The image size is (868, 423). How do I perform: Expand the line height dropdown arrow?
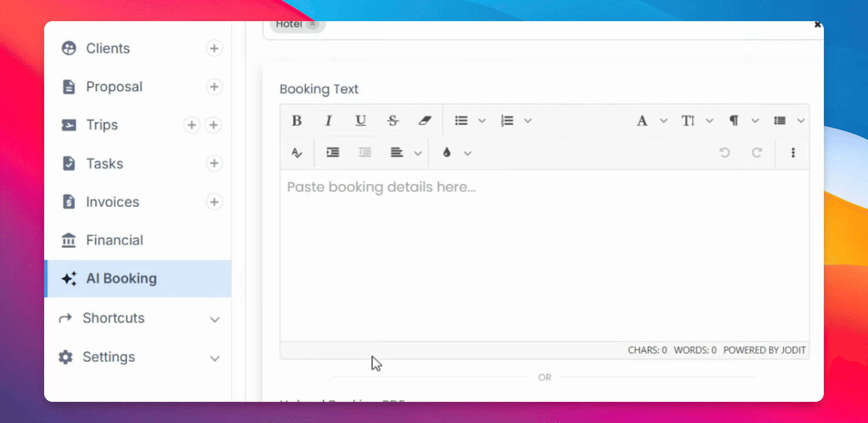point(801,120)
